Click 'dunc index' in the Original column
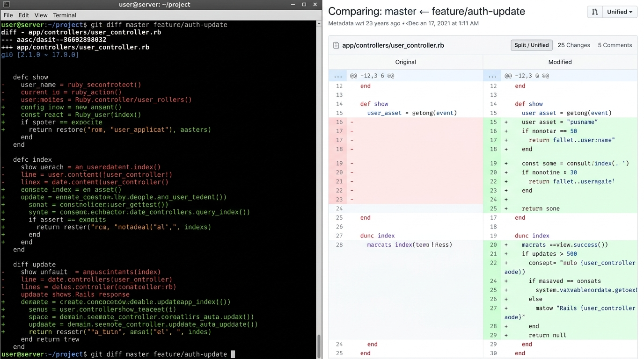This screenshot has width=644, height=359. [377, 236]
